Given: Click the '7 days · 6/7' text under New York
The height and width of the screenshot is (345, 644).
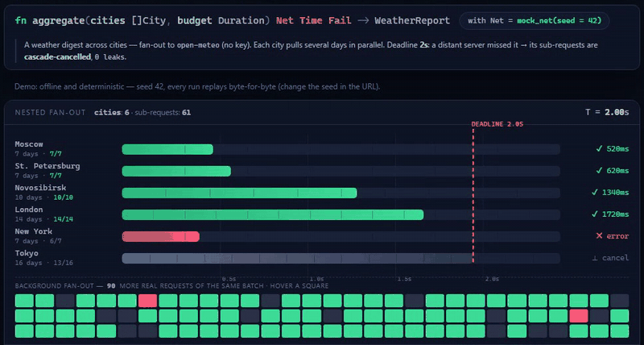Looking at the screenshot, I should 38,241.
